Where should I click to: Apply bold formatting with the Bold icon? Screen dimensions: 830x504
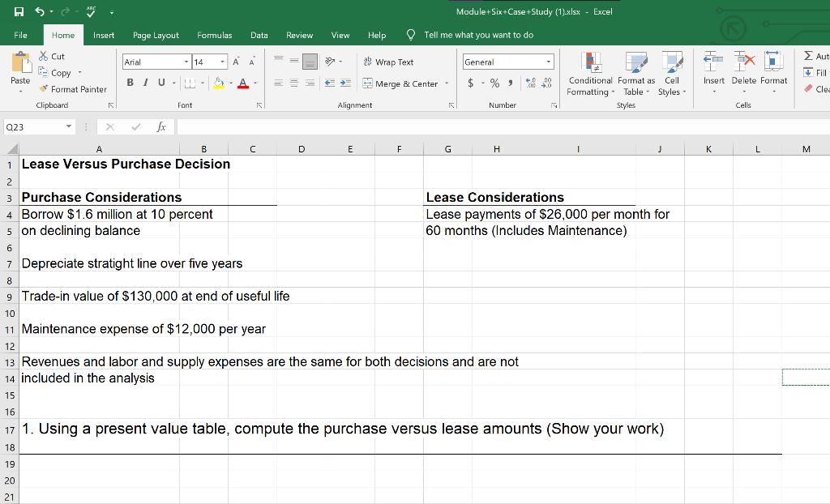click(130, 83)
